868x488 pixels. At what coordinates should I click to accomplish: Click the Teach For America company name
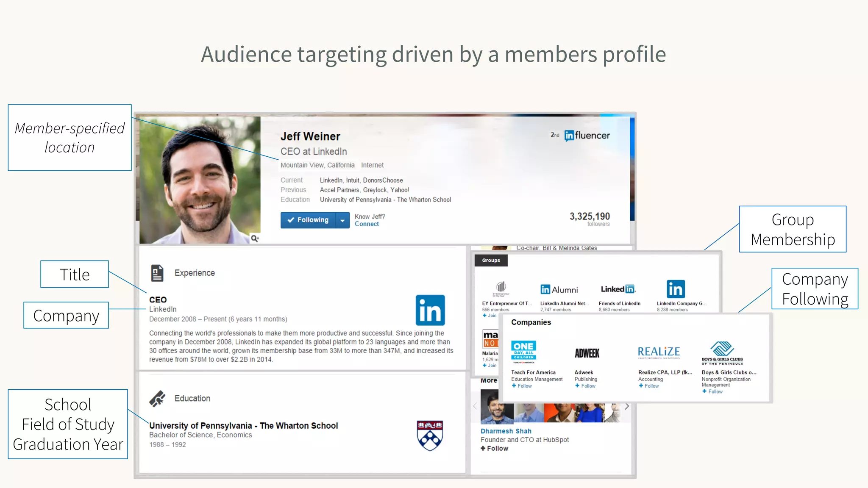pyautogui.click(x=533, y=372)
